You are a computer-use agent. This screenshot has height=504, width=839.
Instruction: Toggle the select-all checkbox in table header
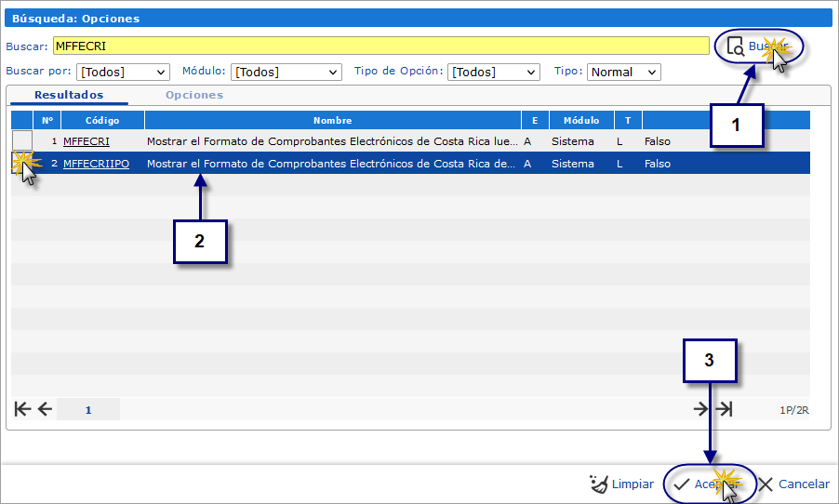coord(21,120)
